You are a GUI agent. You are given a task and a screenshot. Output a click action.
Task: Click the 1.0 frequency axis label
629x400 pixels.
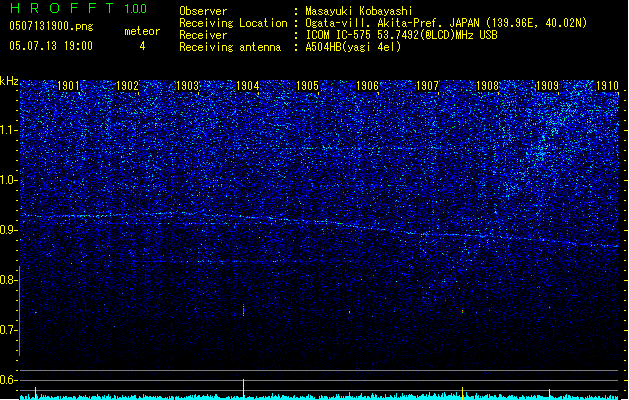pyautogui.click(x=9, y=180)
